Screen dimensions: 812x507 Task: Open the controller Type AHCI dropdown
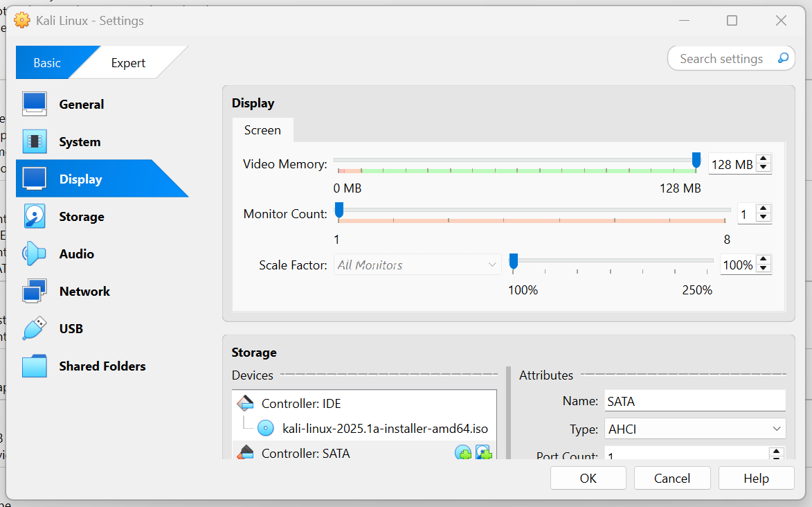pyautogui.click(x=695, y=429)
